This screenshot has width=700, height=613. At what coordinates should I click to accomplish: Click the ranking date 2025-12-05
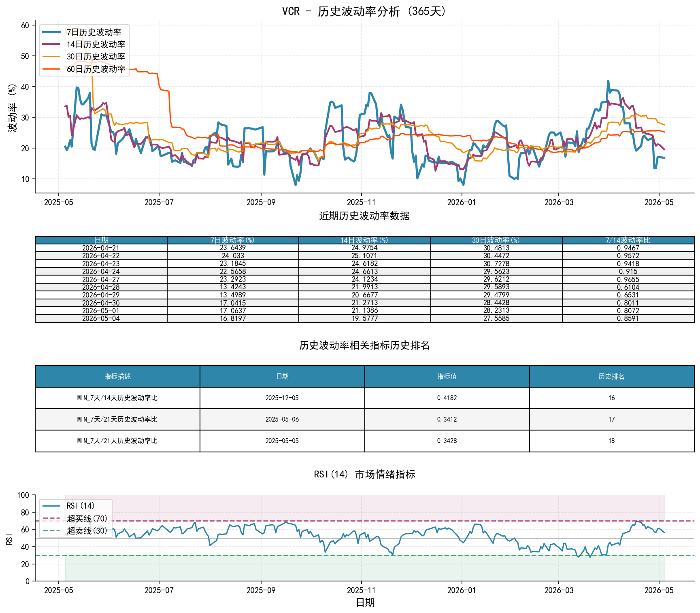click(x=282, y=398)
